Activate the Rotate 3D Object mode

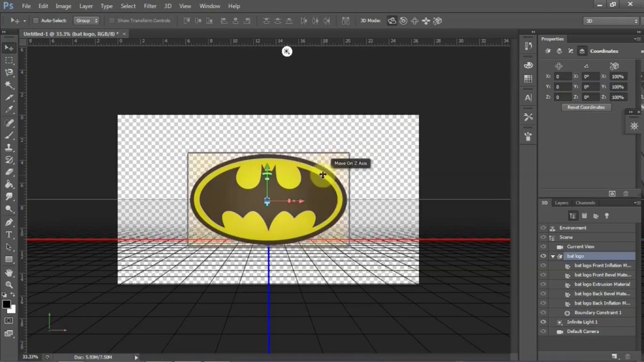click(392, 21)
